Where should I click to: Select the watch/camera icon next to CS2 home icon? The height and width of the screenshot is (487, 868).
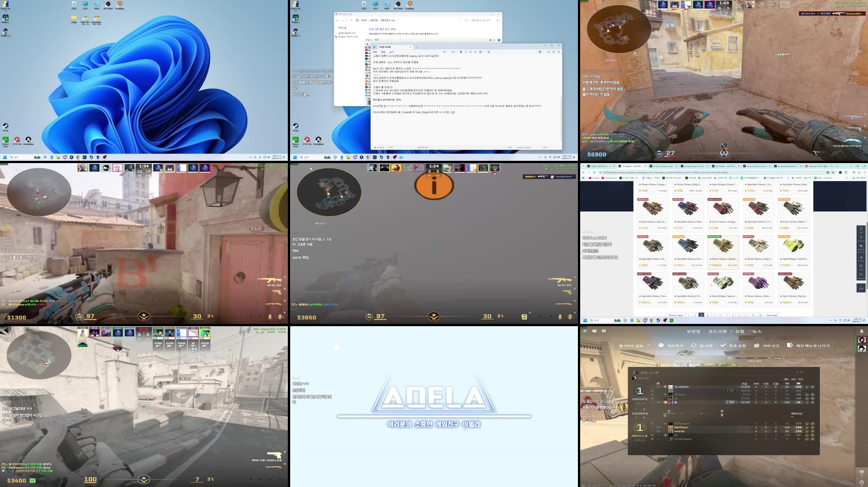tap(595, 331)
